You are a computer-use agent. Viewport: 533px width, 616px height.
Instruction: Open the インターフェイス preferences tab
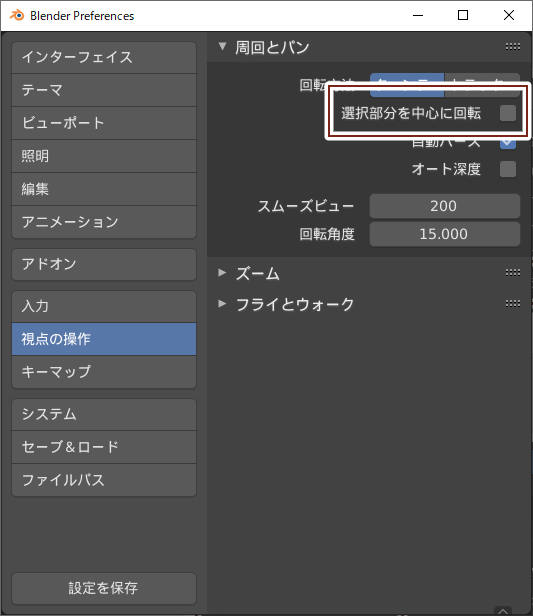tap(104, 57)
